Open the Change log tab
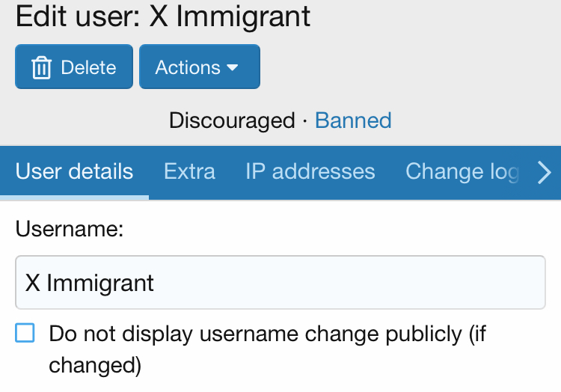Screen dimensions: 561x392 462,171
